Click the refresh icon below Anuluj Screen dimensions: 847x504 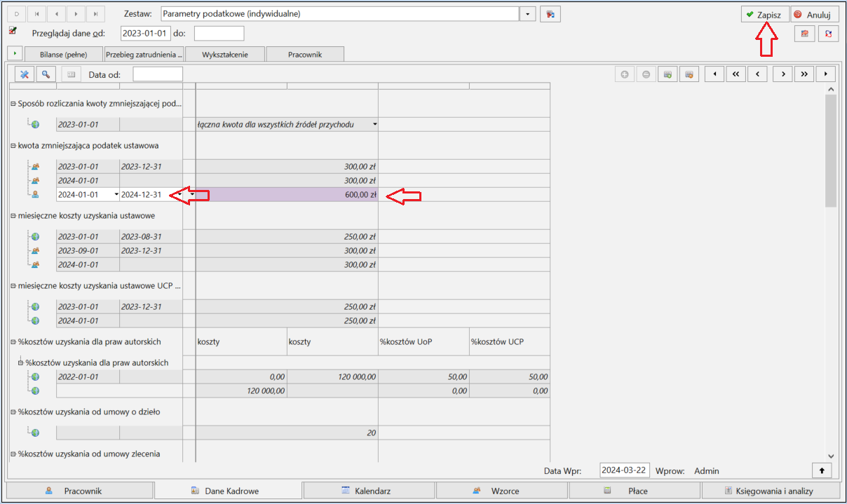click(x=828, y=34)
